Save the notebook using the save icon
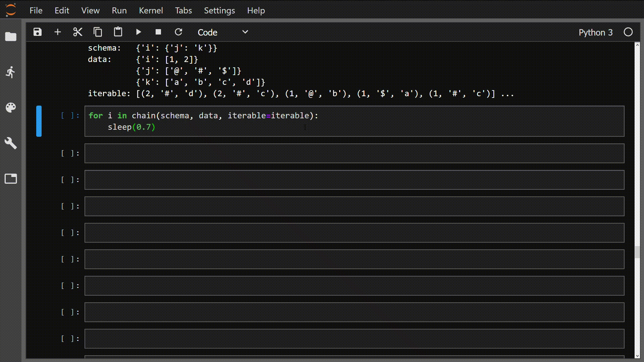This screenshot has width=644, height=362. (37, 32)
